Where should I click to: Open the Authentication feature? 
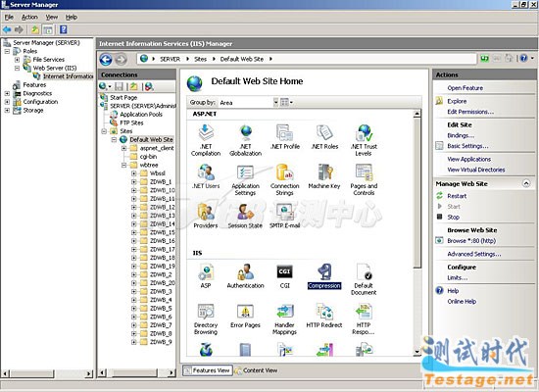(245, 276)
